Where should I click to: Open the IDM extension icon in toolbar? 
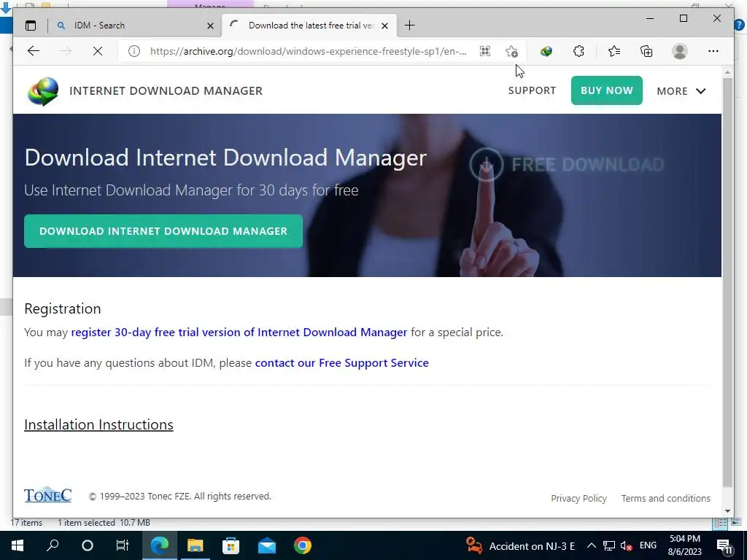(546, 51)
